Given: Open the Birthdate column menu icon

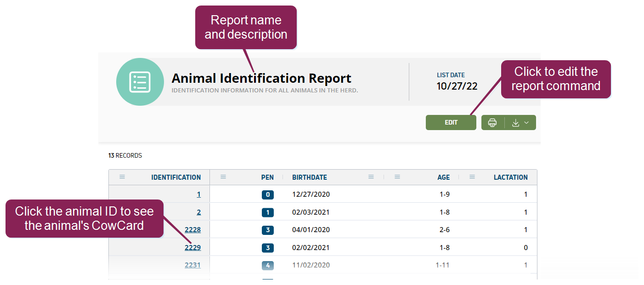Looking at the screenshot, I should click(371, 177).
